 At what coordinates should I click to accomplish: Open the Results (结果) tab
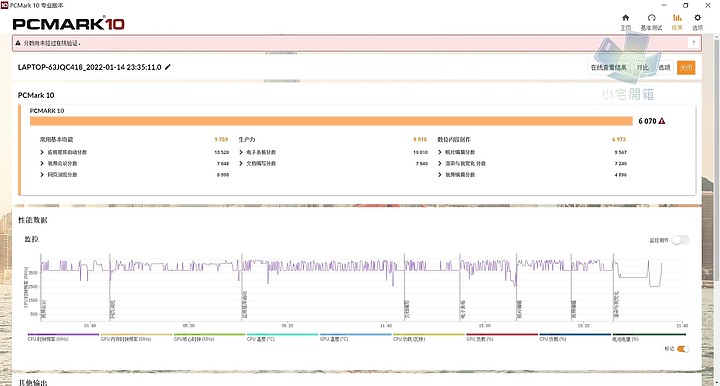click(677, 22)
